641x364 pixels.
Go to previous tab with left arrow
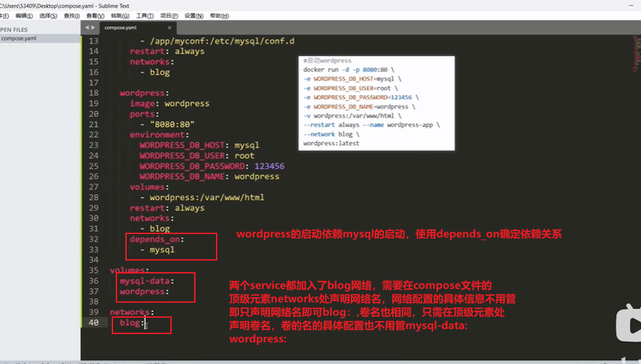click(87, 27)
